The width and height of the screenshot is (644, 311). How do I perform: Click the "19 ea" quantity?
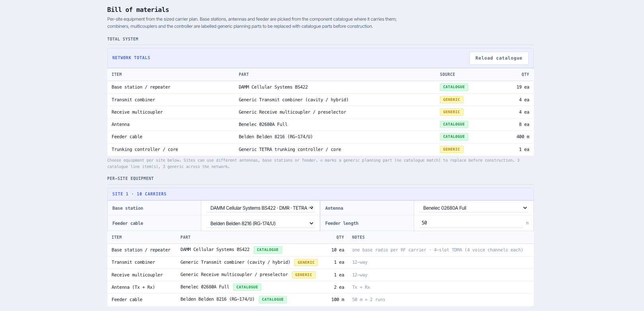coord(523,87)
